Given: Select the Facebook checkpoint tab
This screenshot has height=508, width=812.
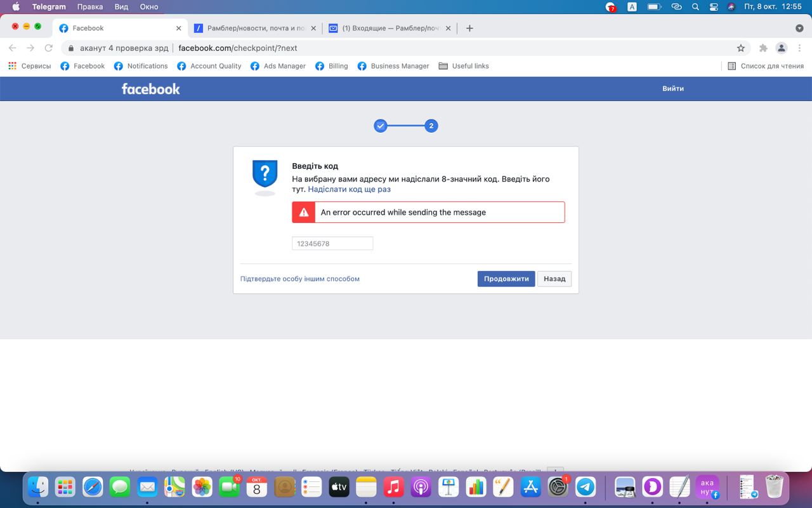Looking at the screenshot, I should pos(121,28).
